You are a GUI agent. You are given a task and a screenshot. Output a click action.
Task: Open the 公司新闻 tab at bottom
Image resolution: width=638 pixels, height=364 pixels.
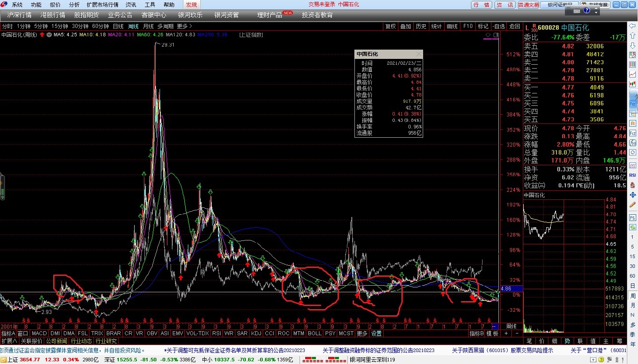point(56,341)
